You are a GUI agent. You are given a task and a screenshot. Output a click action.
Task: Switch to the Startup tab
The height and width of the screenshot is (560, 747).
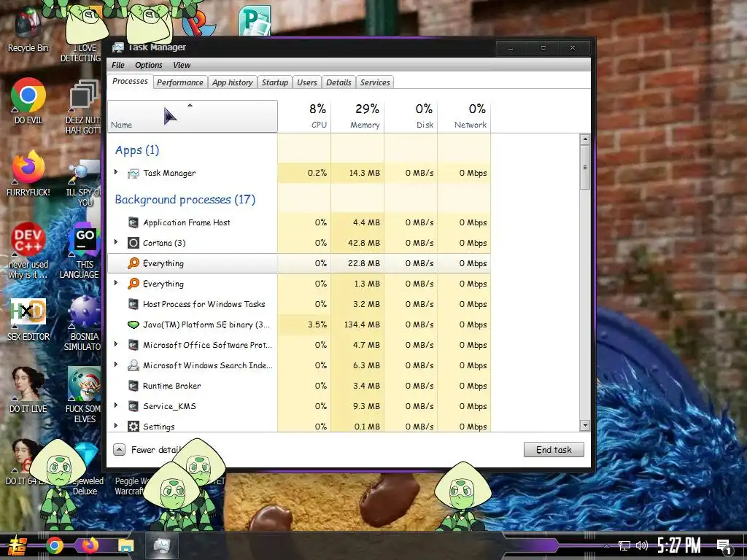[x=275, y=82]
